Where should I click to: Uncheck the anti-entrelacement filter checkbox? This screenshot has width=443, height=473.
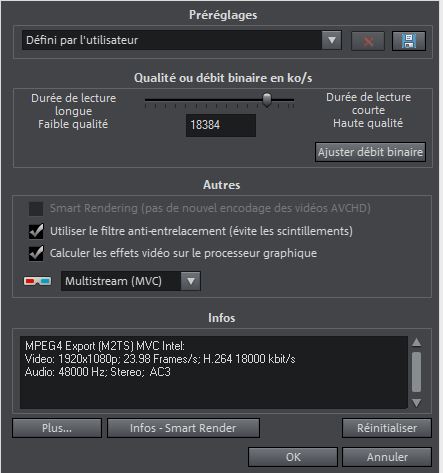[x=36, y=231]
